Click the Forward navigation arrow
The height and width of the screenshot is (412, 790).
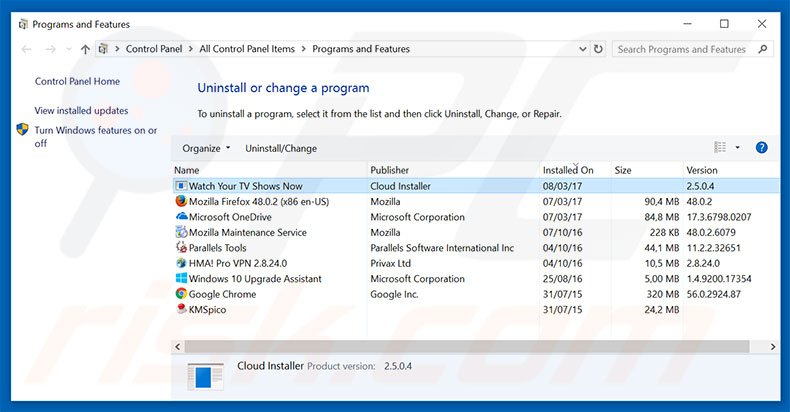coord(50,49)
